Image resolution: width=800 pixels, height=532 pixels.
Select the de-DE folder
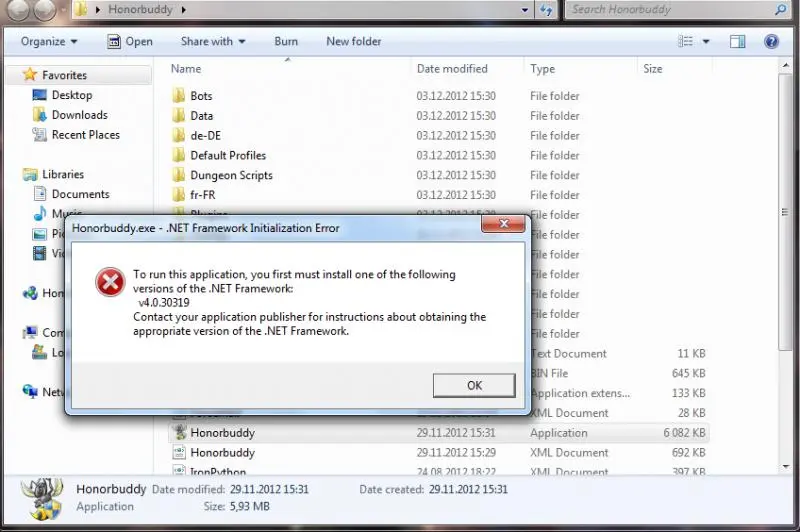206,135
